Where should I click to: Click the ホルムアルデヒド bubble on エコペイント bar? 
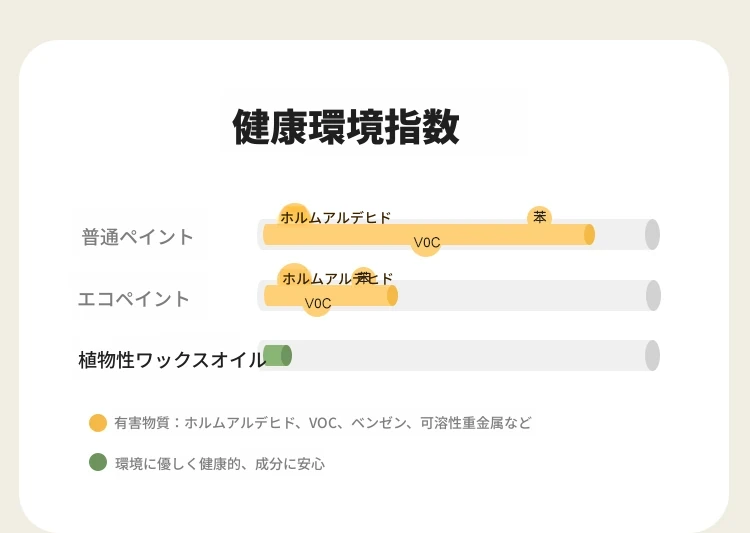pyautogui.click(x=294, y=278)
